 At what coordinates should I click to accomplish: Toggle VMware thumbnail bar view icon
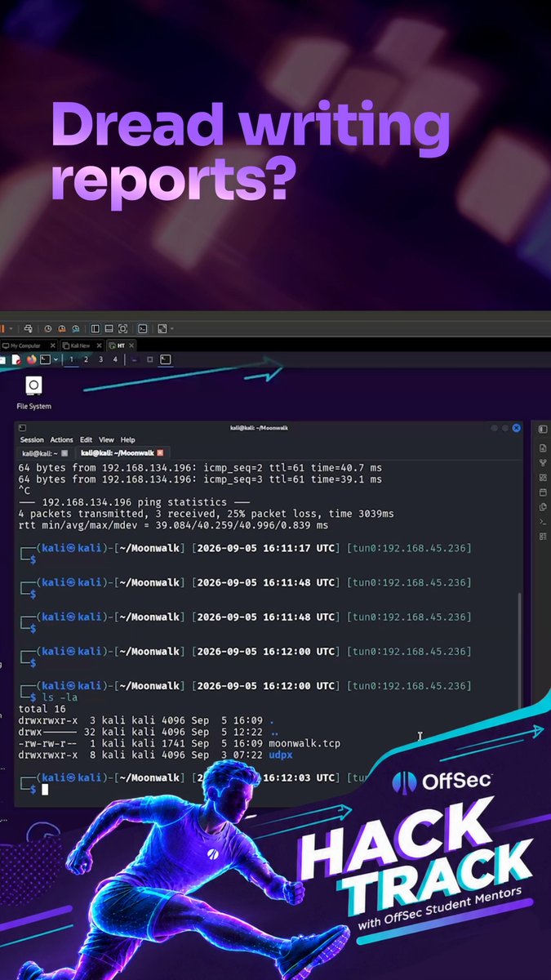click(109, 328)
